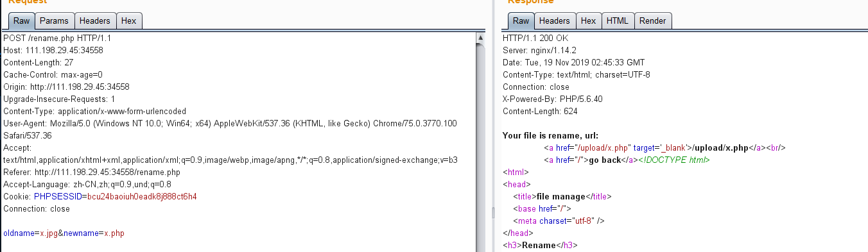This screenshot has height=252, width=868.
Task: Click the 'Your file is rename, url:' text
Action: click(x=550, y=136)
